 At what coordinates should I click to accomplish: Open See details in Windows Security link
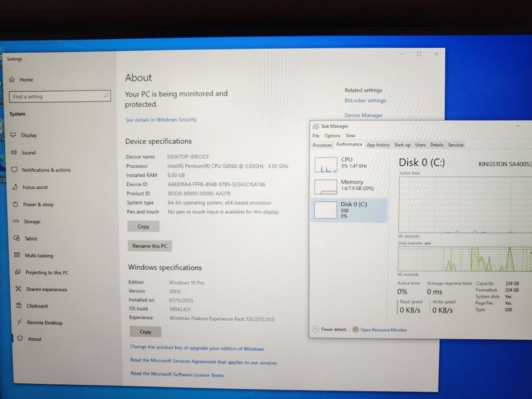pos(161,120)
